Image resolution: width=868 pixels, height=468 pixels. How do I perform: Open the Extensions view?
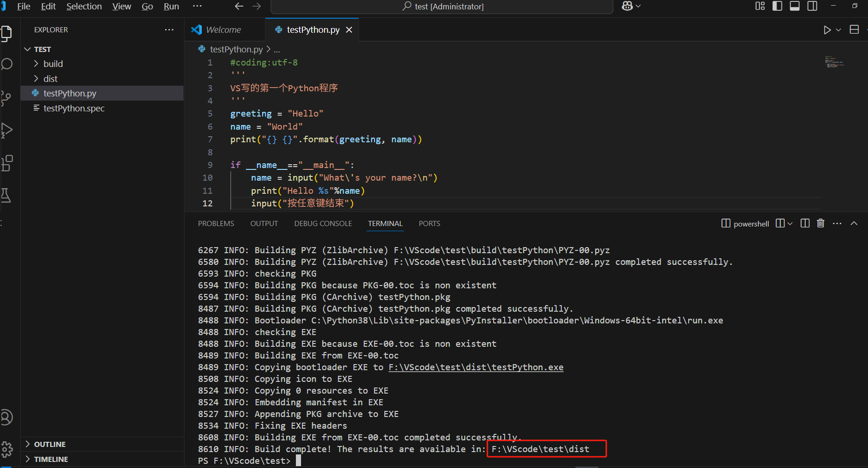tap(7, 163)
